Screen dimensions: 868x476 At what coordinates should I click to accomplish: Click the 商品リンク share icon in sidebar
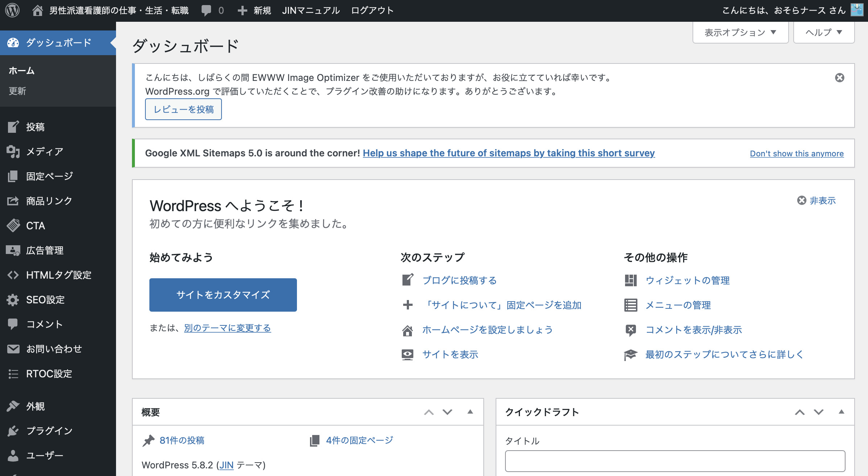click(13, 201)
